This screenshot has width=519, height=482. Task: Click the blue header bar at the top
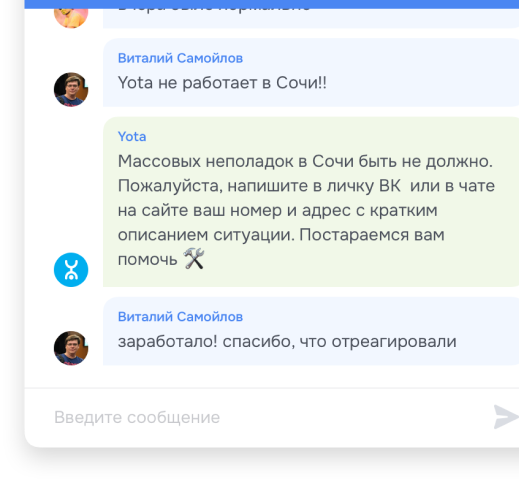click(272, 4)
